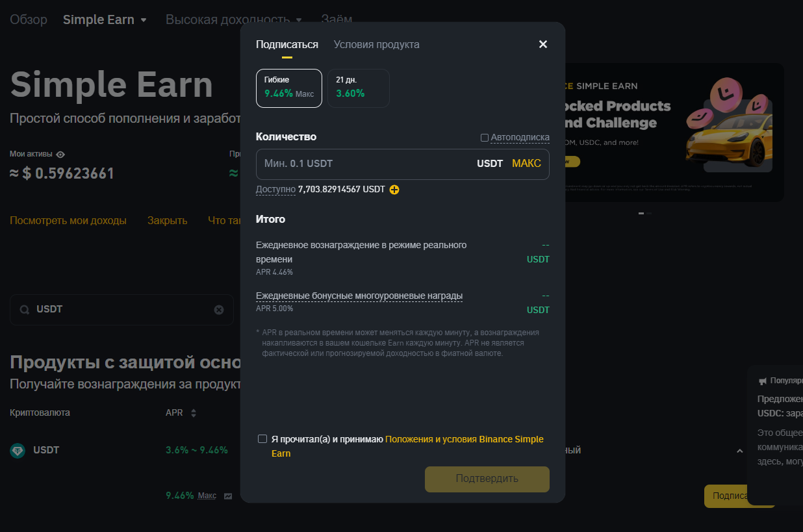
Task: Select the active banner carousel dot
Action: (x=641, y=213)
